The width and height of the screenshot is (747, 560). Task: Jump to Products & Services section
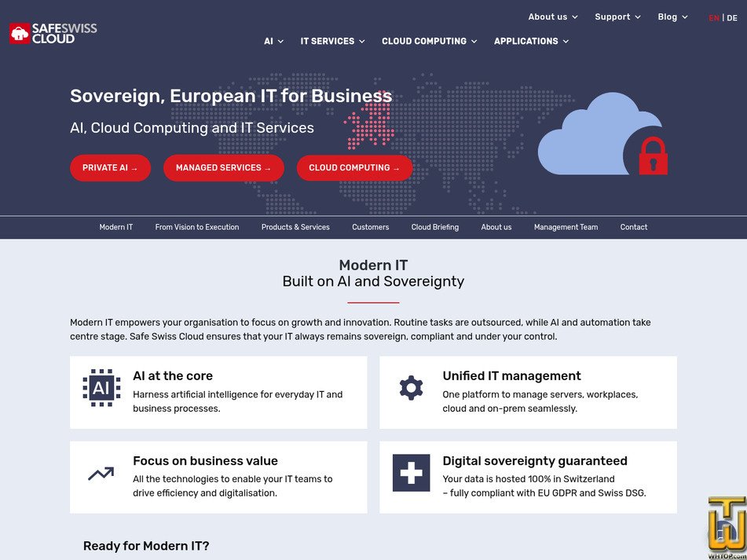point(295,227)
